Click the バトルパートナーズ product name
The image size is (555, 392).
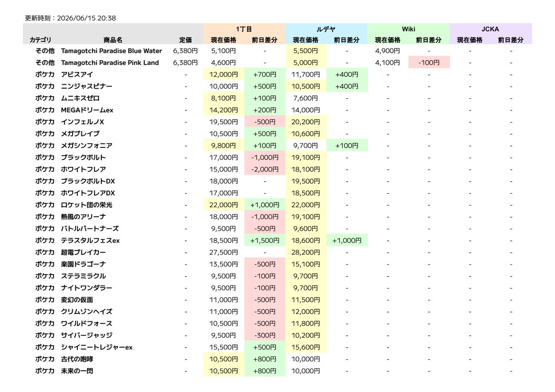(90, 229)
